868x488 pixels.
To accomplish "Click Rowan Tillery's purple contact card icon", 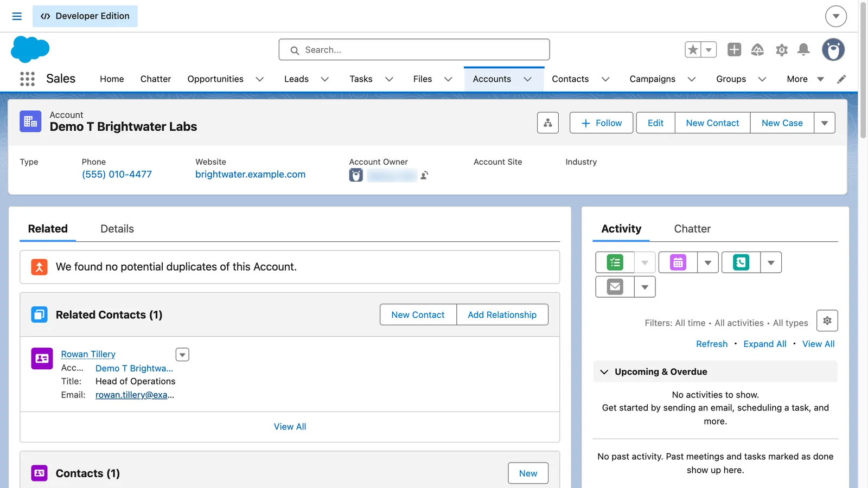I will 42,358.
